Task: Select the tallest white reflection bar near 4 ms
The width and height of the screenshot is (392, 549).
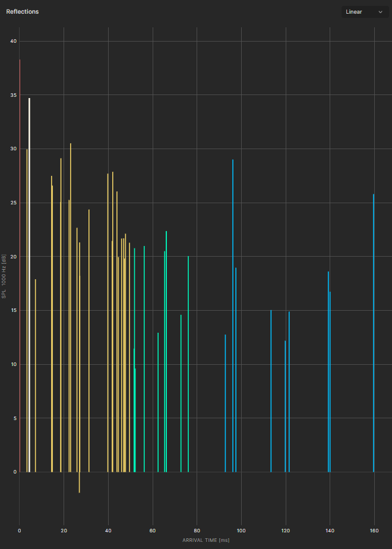Action: [29, 285]
